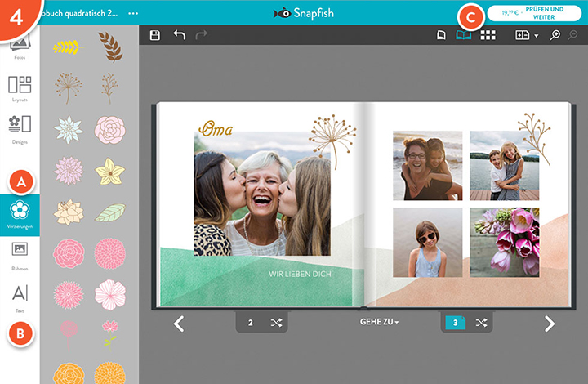Screen dimensions: 588x384
Task: Pick the pink rose embellishment sticker
Action: tap(69, 253)
